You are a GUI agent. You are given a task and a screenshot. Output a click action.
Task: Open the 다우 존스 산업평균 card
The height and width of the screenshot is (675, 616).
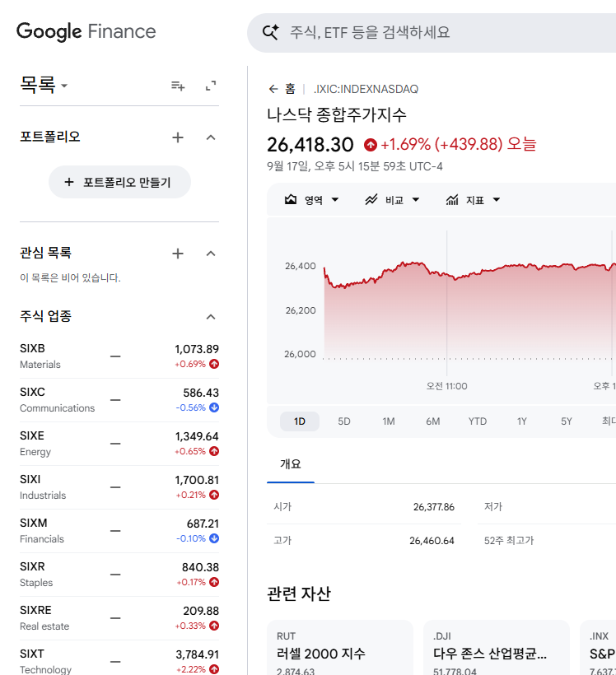(497, 648)
